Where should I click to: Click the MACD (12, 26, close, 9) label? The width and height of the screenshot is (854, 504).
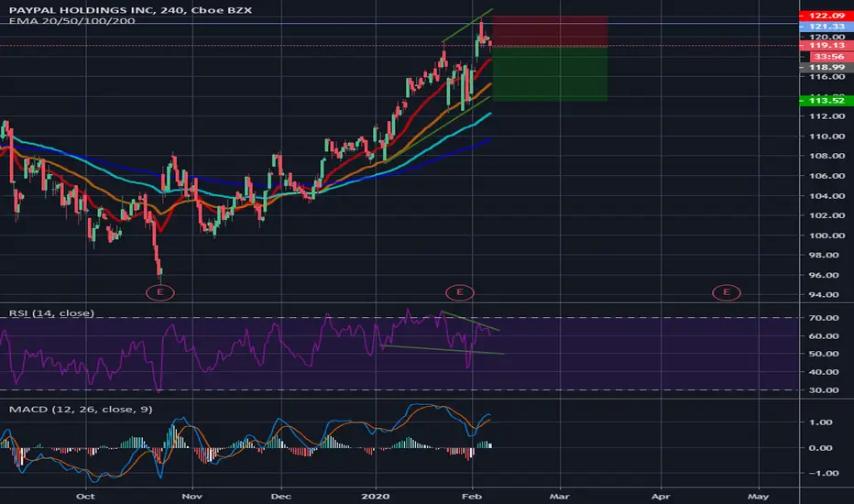coord(81,410)
